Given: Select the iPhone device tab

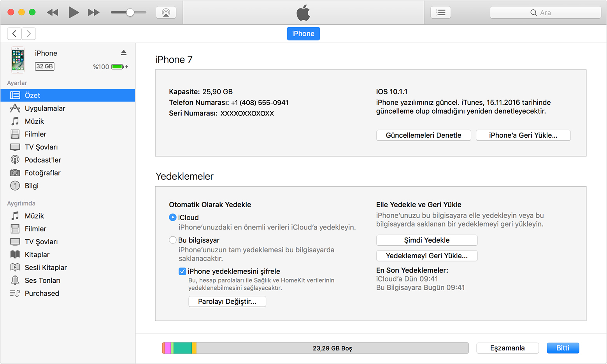Looking at the screenshot, I should pos(303,33).
